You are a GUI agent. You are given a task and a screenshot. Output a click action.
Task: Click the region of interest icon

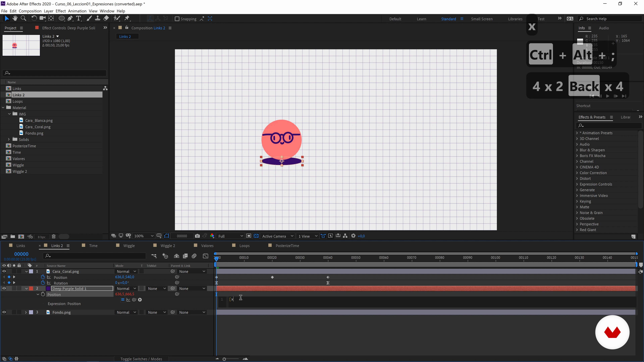coord(249,236)
